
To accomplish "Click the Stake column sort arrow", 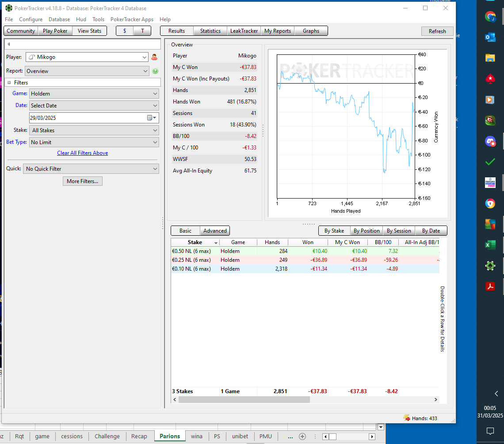I will [x=216, y=243].
